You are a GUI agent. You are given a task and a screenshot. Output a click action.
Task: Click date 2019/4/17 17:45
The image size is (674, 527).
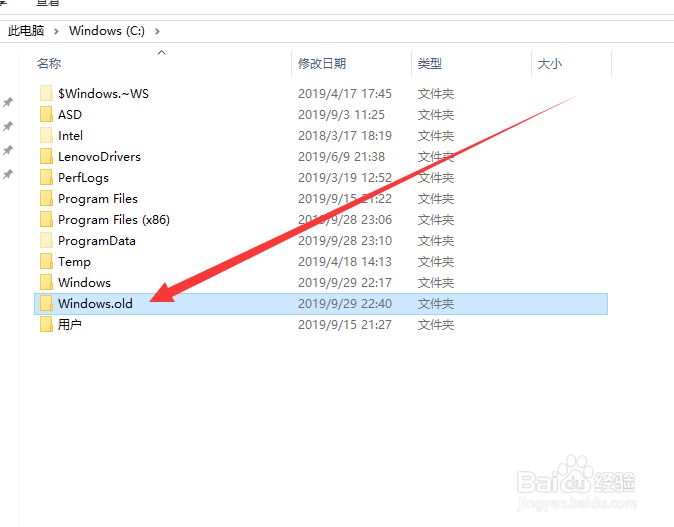tap(345, 94)
